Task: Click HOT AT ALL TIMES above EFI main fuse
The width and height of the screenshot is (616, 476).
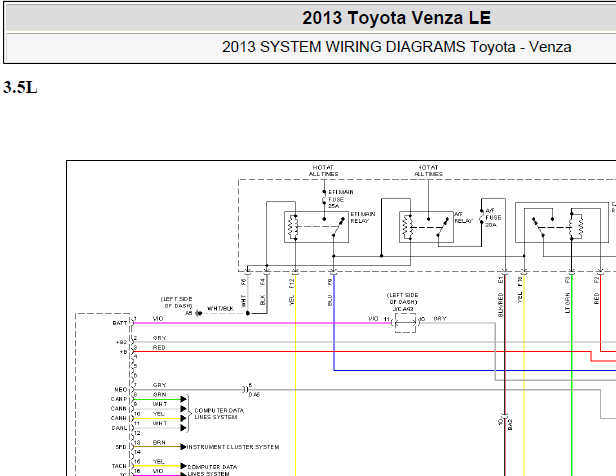Action: (323, 170)
